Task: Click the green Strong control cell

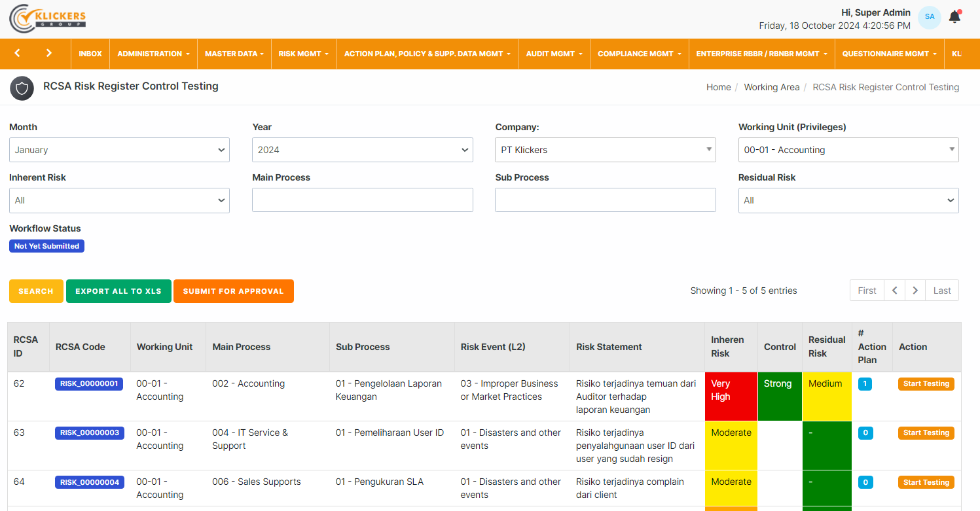Action: tap(780, 396)
